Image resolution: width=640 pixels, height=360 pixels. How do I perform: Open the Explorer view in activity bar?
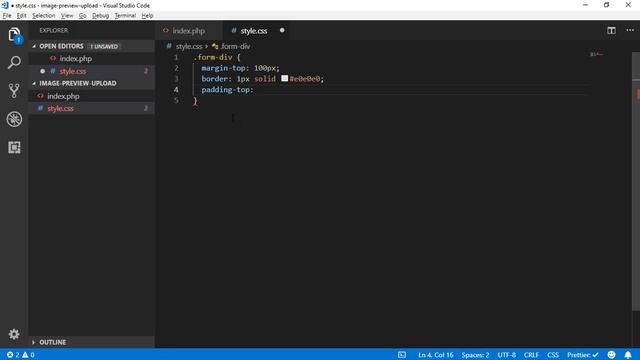(14, 35)
